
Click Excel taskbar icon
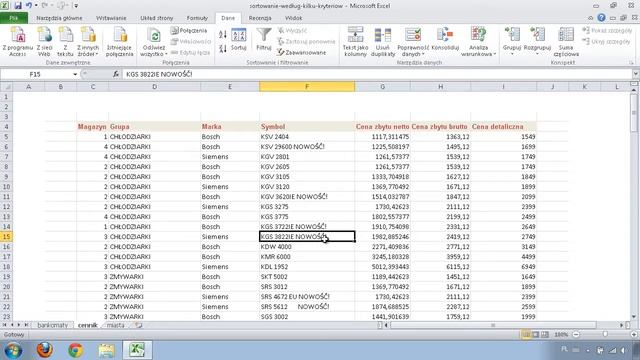pyautogui.click(x=137, y=350)
